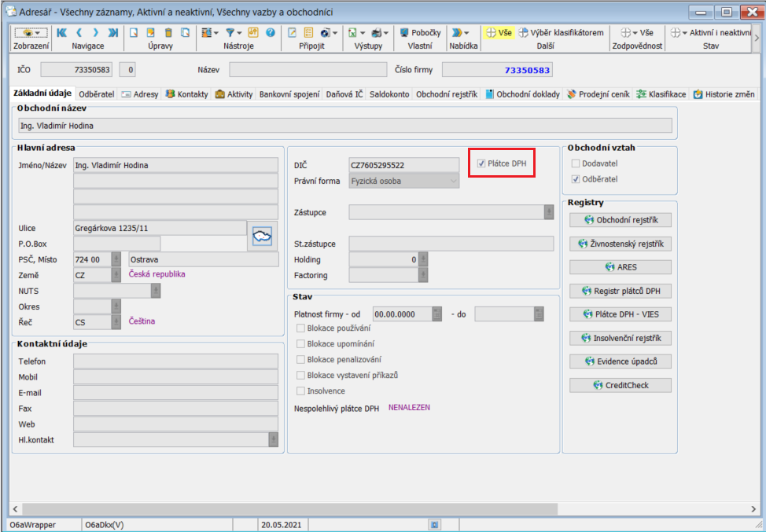766x532 pixels.
Task: Jump to first record in Navigace
Action: (x=61, y=33)
